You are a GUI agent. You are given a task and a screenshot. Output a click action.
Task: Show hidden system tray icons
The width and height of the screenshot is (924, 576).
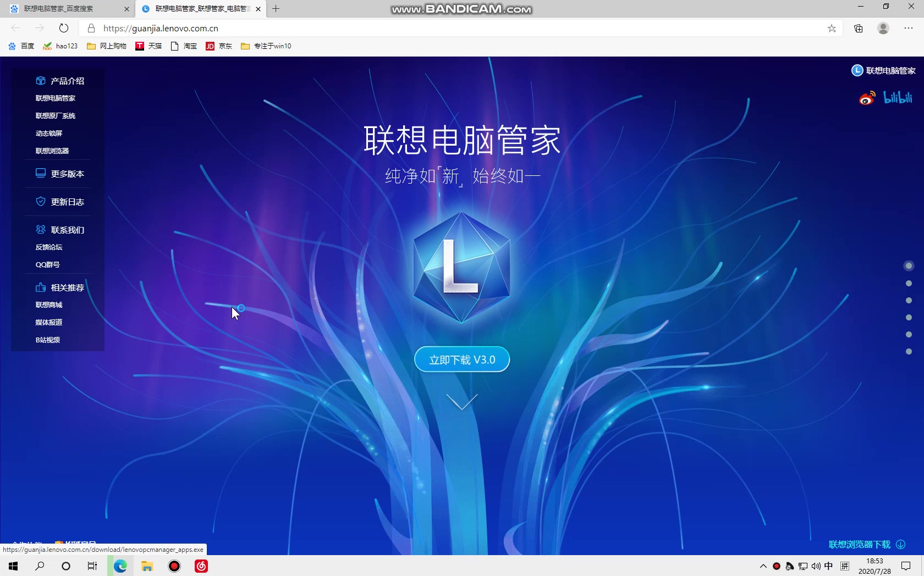click(763, 566)
